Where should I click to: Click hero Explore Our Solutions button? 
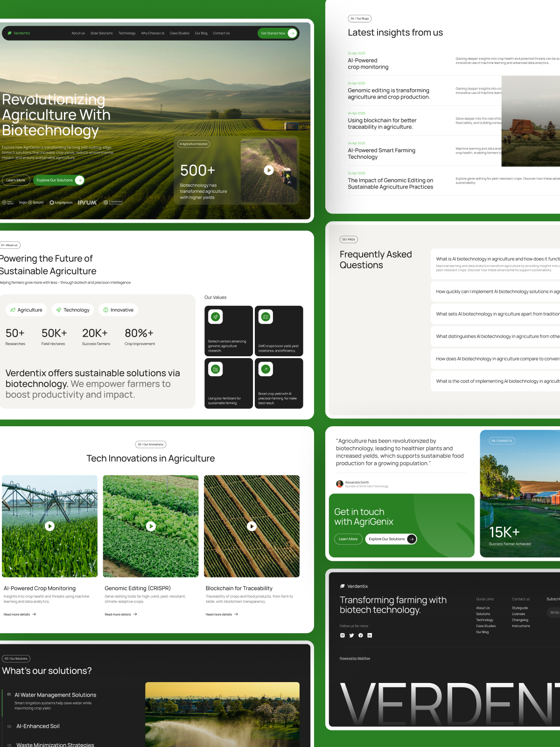(x=59, y=180)
